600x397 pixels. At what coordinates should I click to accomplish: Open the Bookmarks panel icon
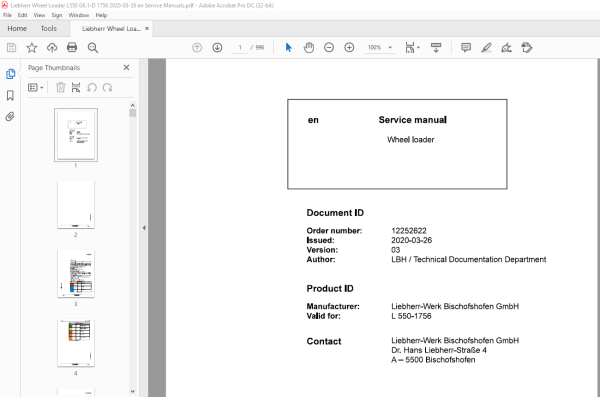pyautogui.click(x=10, y=95)
